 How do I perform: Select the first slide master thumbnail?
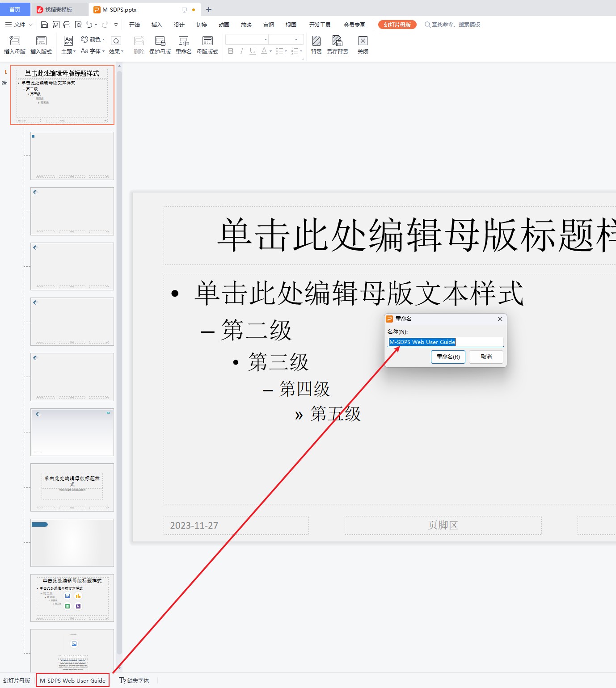point(62,95)
